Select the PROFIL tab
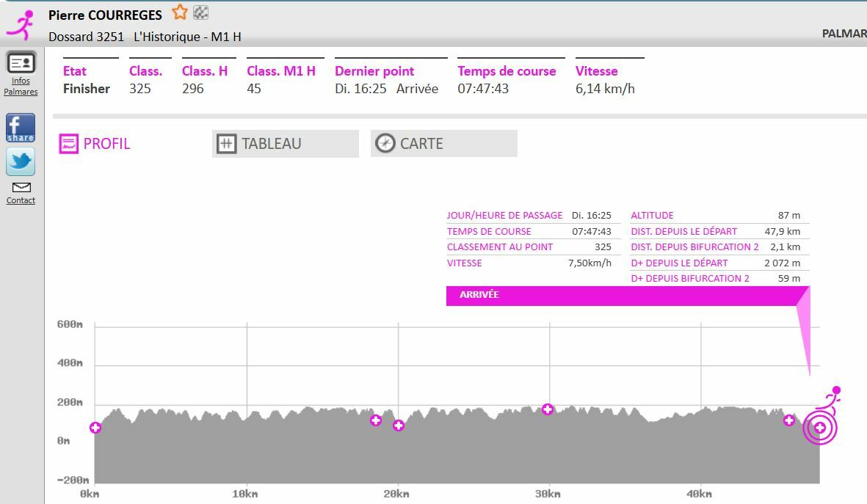867x504 pixels. [x=95, y=144]
